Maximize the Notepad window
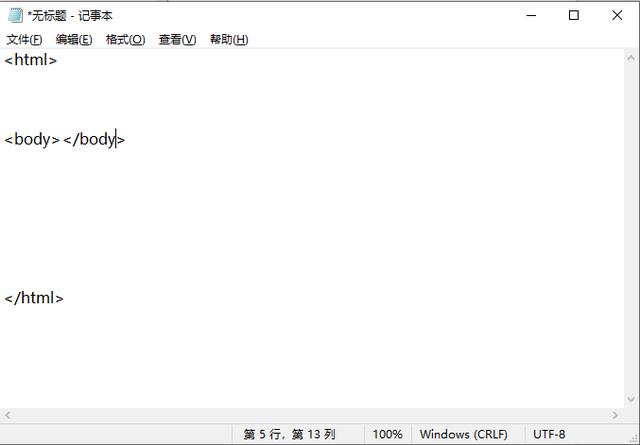 [573, 15]
